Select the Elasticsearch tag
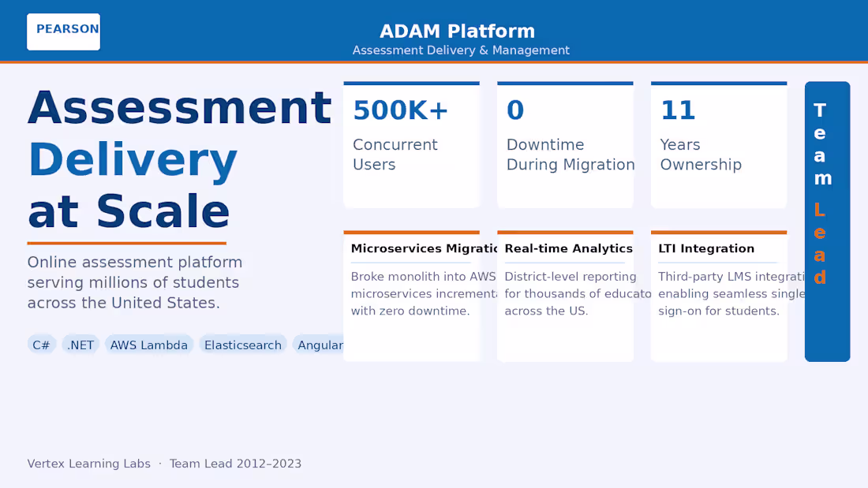Screen dimensions: 868x488 tap(243, 345)
